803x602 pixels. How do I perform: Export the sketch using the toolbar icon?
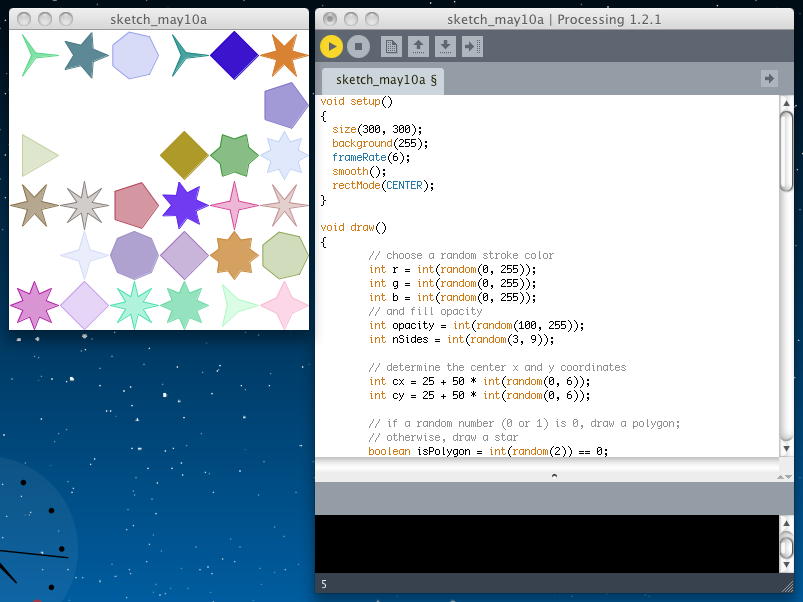click(x=473, y=46)
